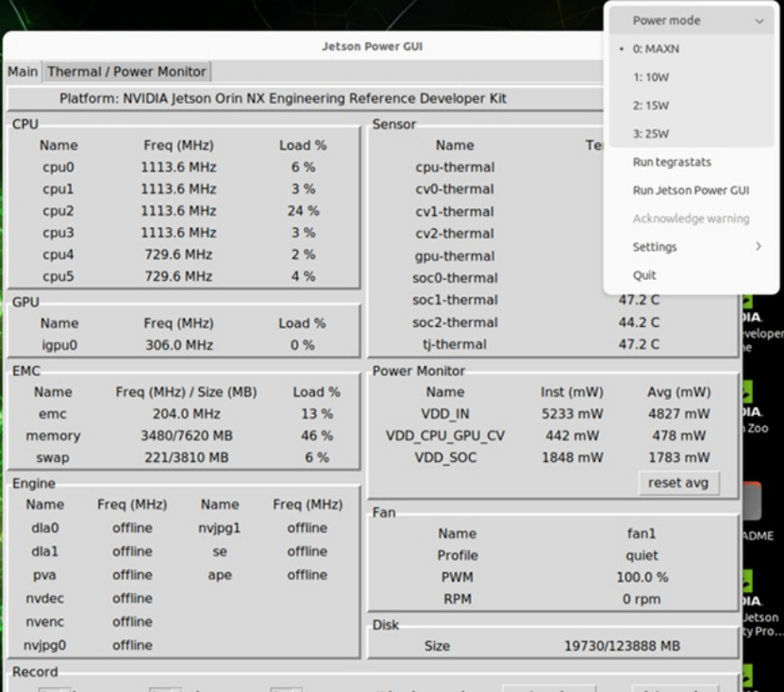Click the Jetson Power GUI window title
Image resolution: width=784 pixels, height=692 pixels.
click(x=372, y=46)
